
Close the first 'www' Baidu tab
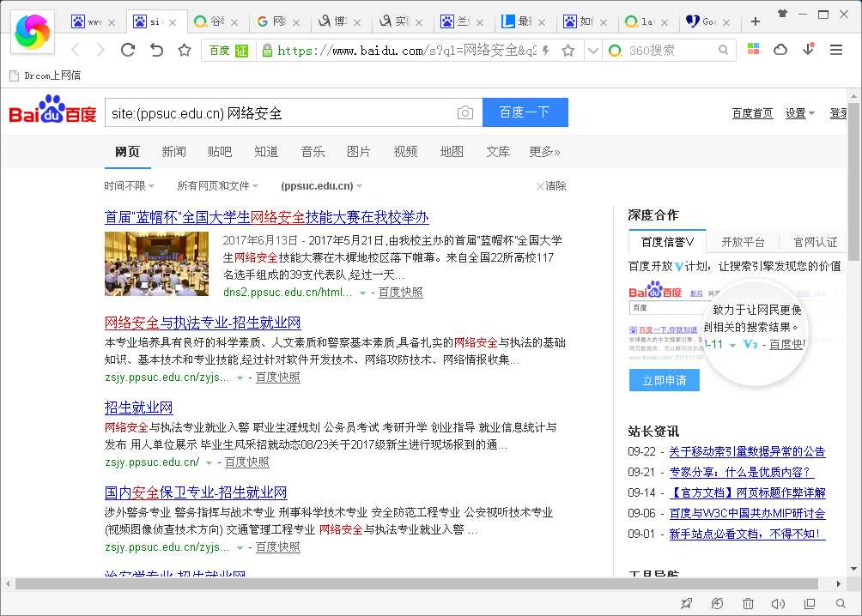point(112,22)
